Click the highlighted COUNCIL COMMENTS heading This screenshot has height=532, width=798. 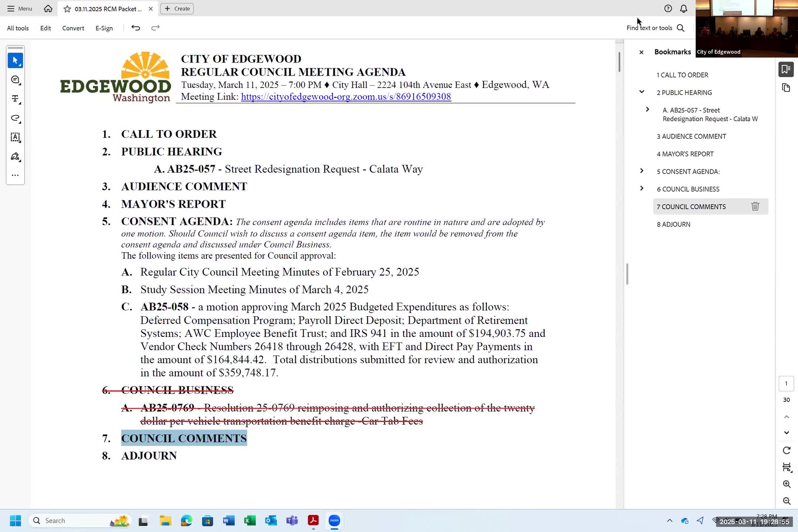point(184,438)
